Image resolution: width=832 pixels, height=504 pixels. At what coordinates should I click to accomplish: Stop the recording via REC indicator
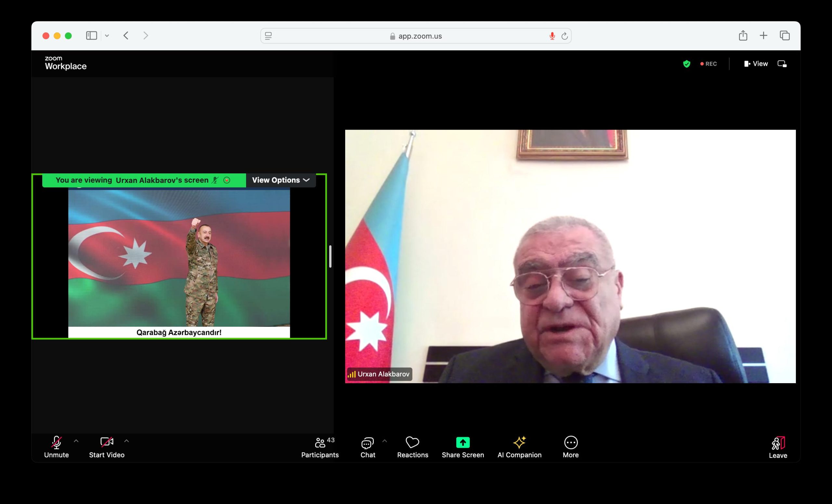pos(708,64)
